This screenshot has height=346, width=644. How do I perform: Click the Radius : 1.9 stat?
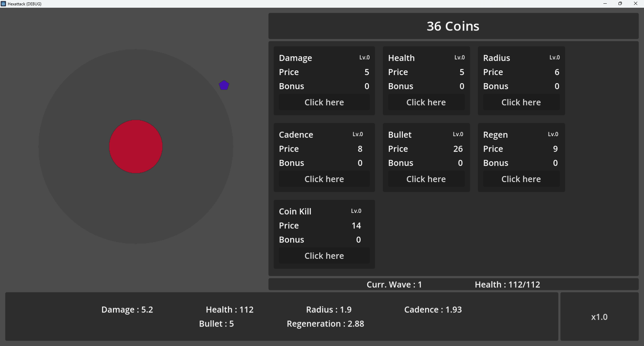point(329,309)
